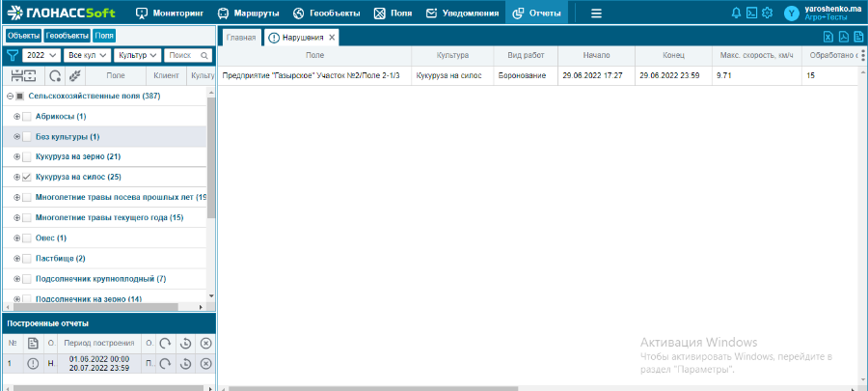Viewport: 868px width, 391px height.
Task: Open the terminal console icon
Action: pyautogui.click(x=752, y=14)
